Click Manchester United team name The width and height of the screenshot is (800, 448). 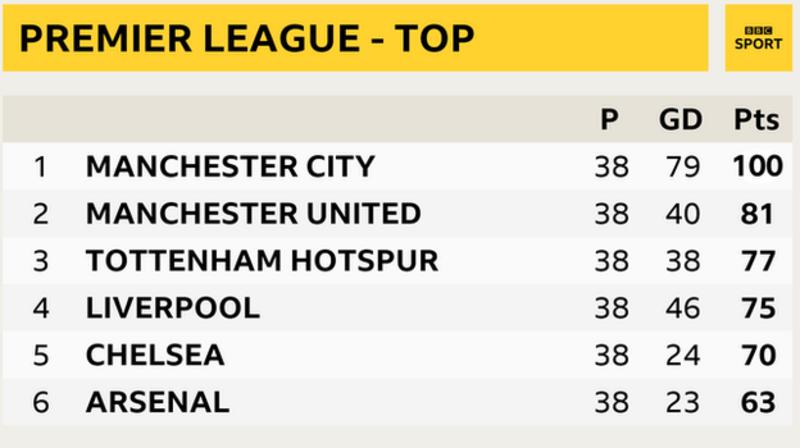click(x=254, y=213)
